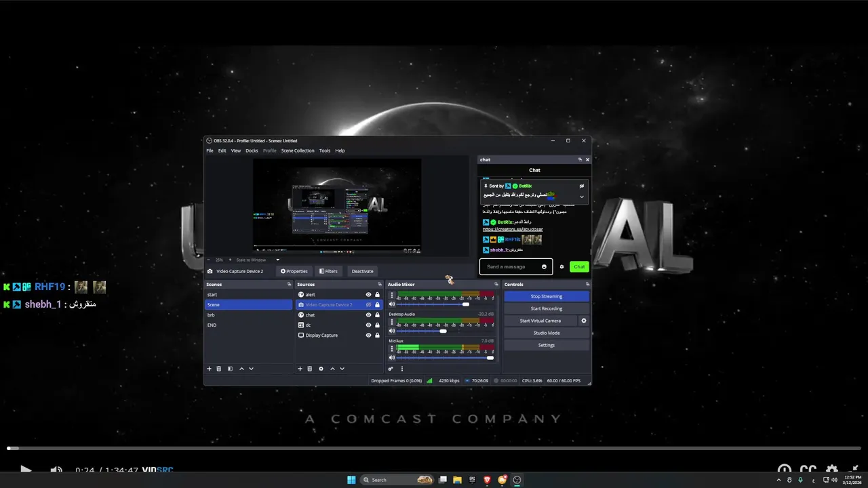Enable Studio Mode
This screenshot has width=868, height=488.
(x=547, y=333)
